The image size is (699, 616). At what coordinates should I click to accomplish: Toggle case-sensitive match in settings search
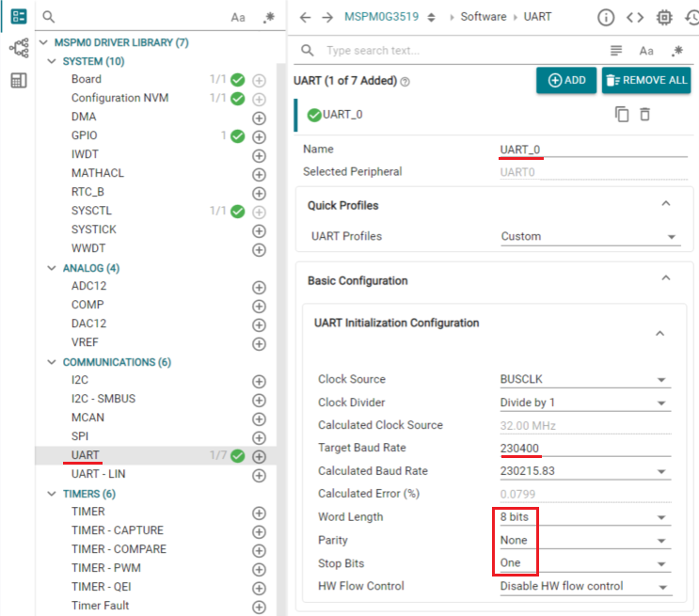[646, 51]
